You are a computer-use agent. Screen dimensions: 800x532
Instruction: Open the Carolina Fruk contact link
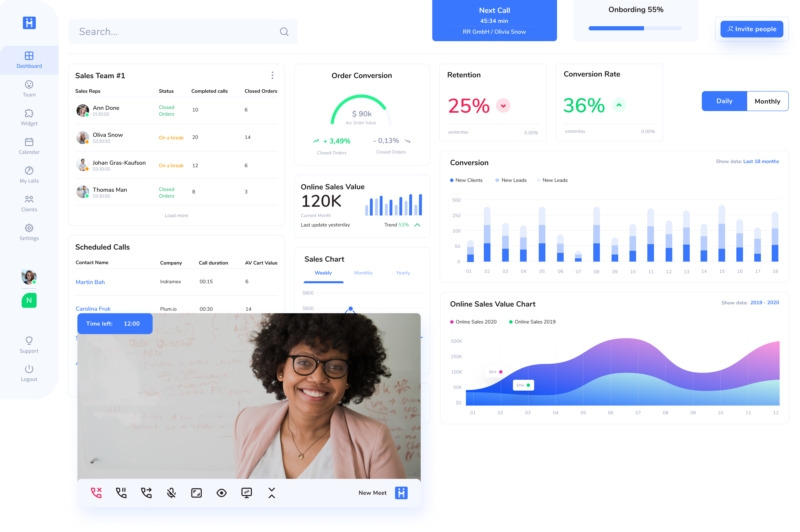(x=93, y=309)
